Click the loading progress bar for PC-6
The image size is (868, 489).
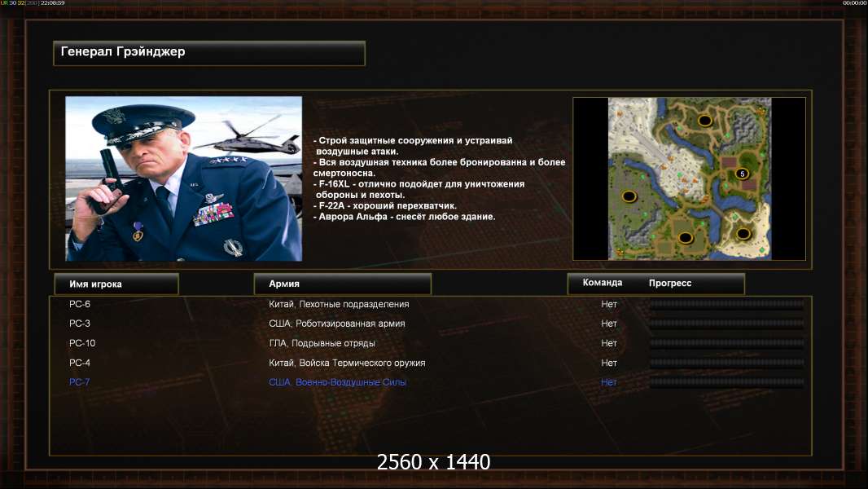point(727,303)
